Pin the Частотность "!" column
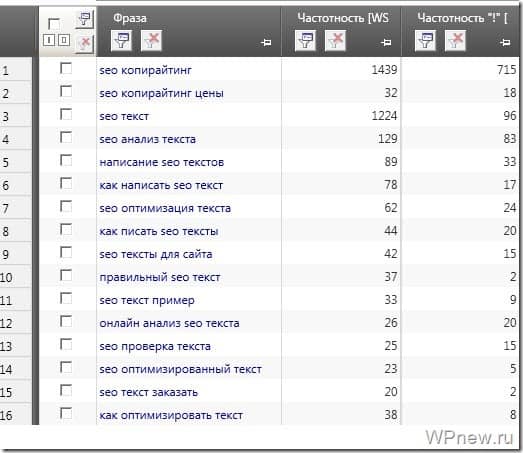The height and width of the screenshot is (453, 523). pos(505,42)
